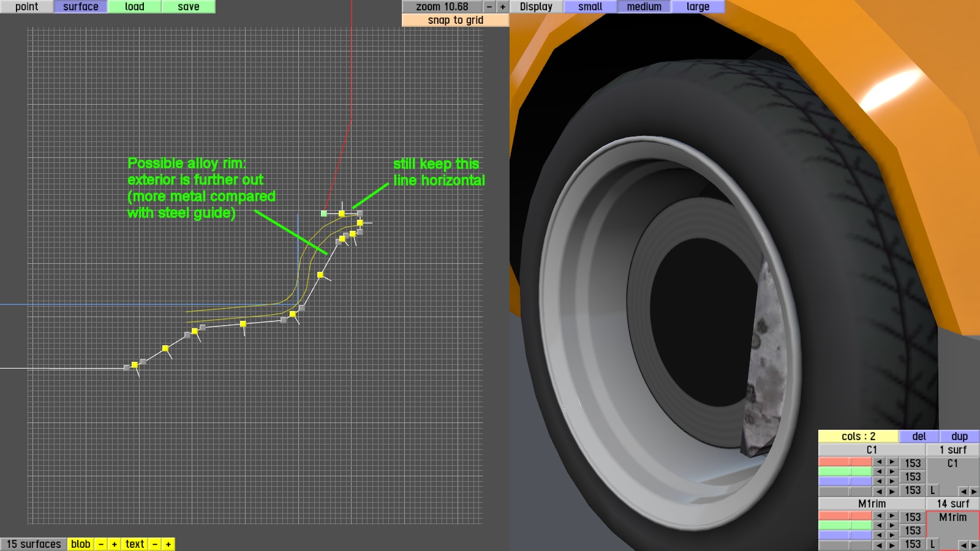Increase M1rim blue with right arrow
The height and width of the screenshot is (551, 980).
892,536
